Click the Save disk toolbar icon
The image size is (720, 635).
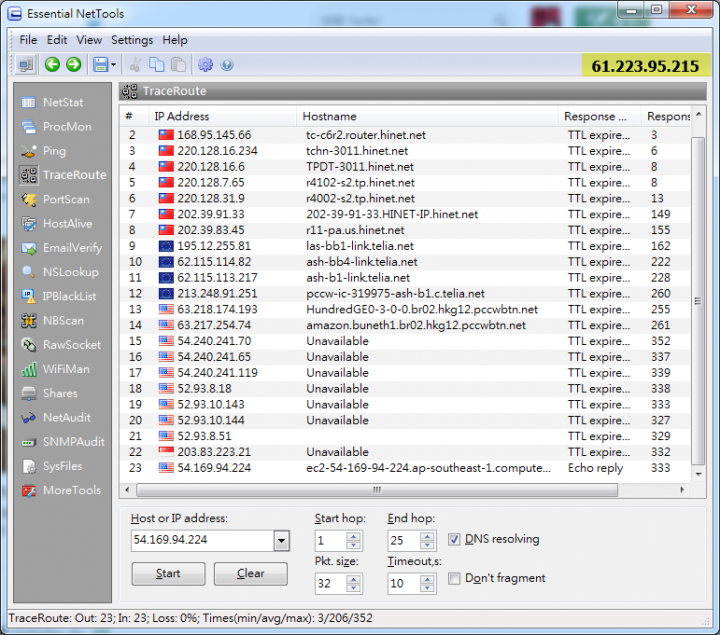pyautogui.click(x=101, y=65)
